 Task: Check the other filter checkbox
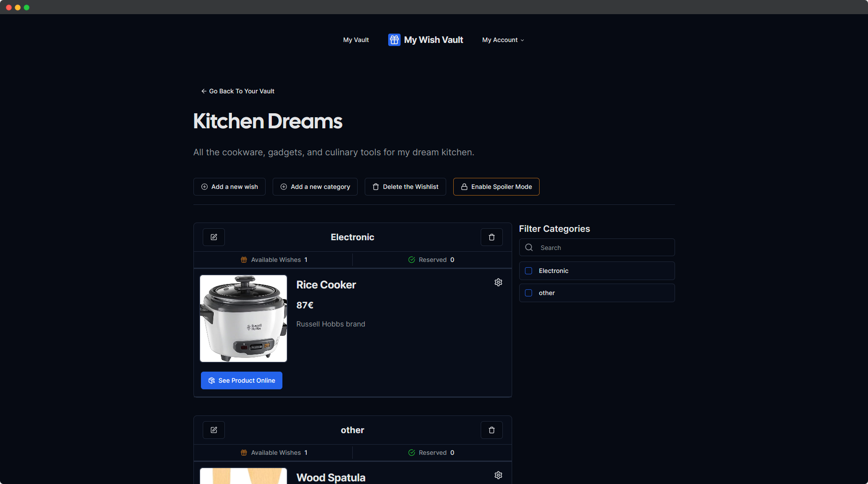(x=529, y=293)
